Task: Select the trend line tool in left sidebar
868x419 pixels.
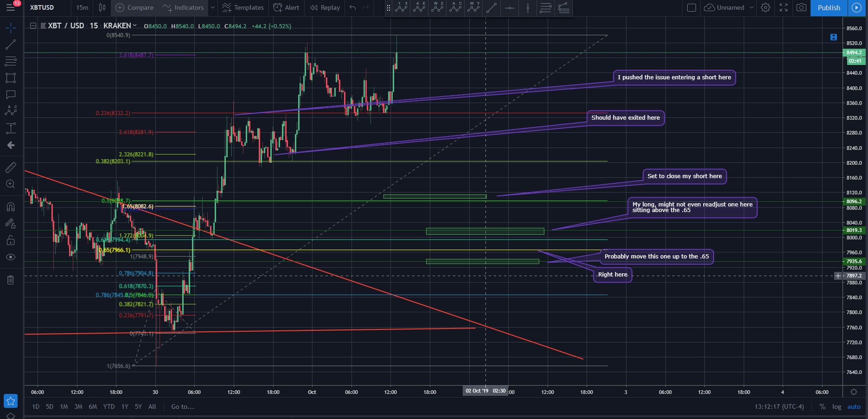Action: (10, 45)
